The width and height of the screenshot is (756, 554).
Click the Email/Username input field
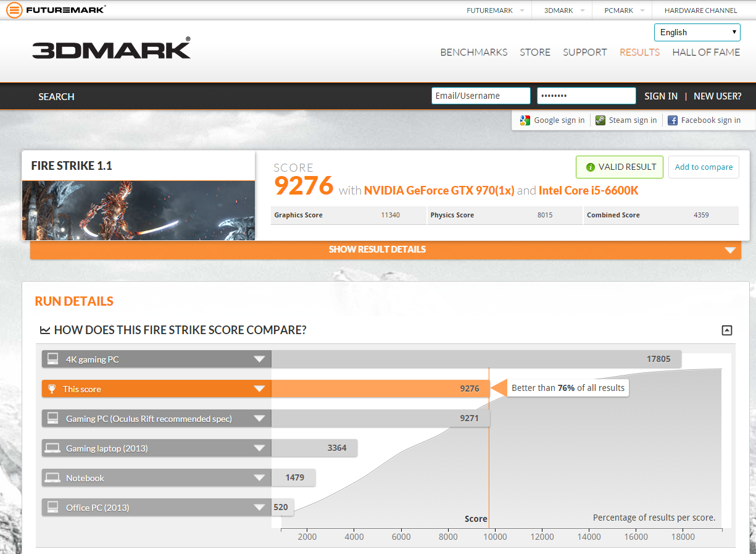(x=481, y=96)
